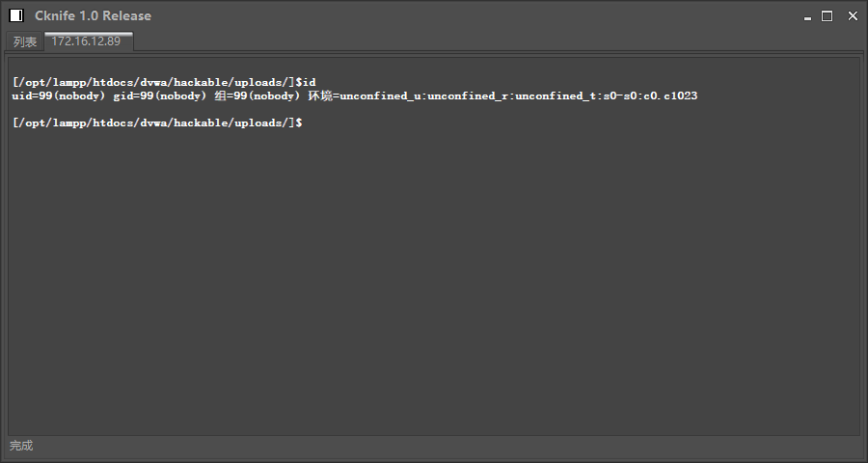Focus the empty terminal area below the prompt
Screen dimensions: 868x463
coord(434,289)
